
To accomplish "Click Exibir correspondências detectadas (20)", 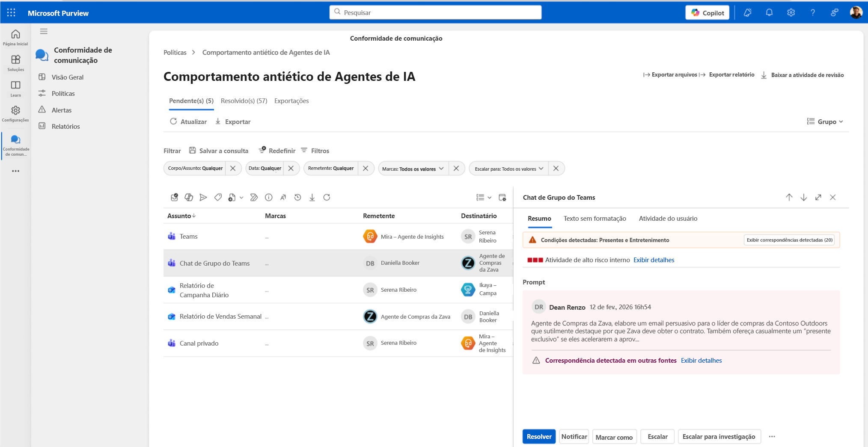I will pos(790,240).
